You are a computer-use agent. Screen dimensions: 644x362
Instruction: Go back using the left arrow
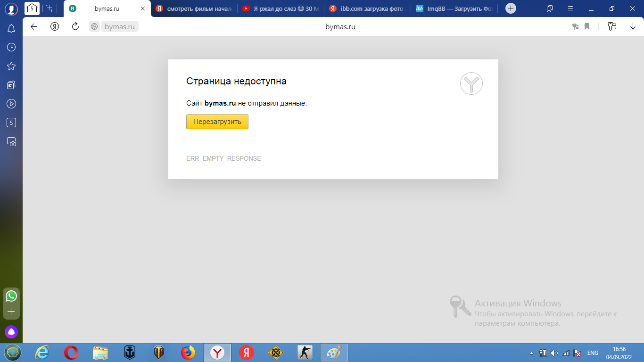(x=34, y=27)
